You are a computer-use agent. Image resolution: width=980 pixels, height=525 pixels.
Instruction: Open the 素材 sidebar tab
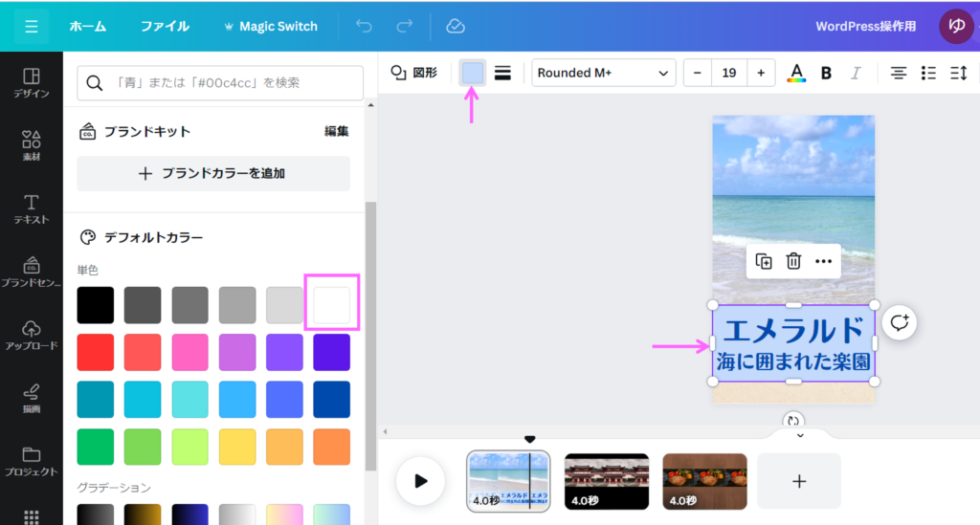point(31,145)
